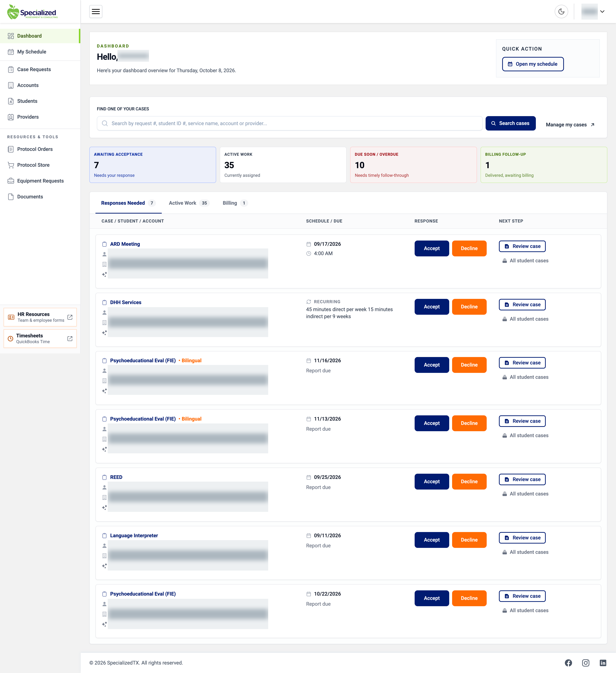
Task: Switch to the Responses Needed tab
Action: 128,203
